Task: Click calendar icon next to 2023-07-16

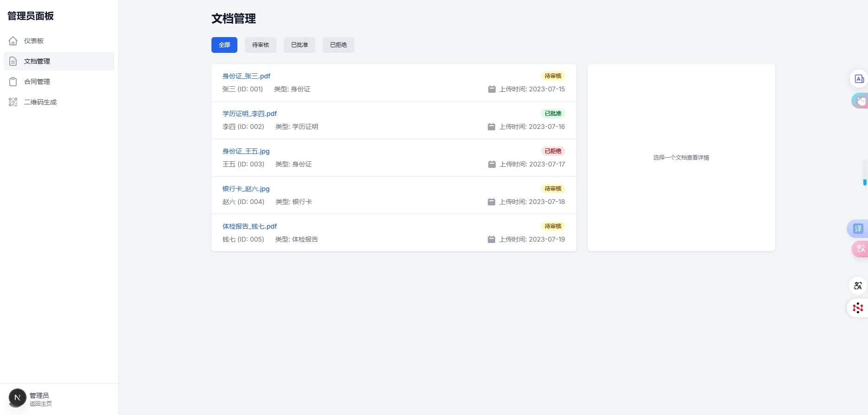Action: click(x=491, y=127)
